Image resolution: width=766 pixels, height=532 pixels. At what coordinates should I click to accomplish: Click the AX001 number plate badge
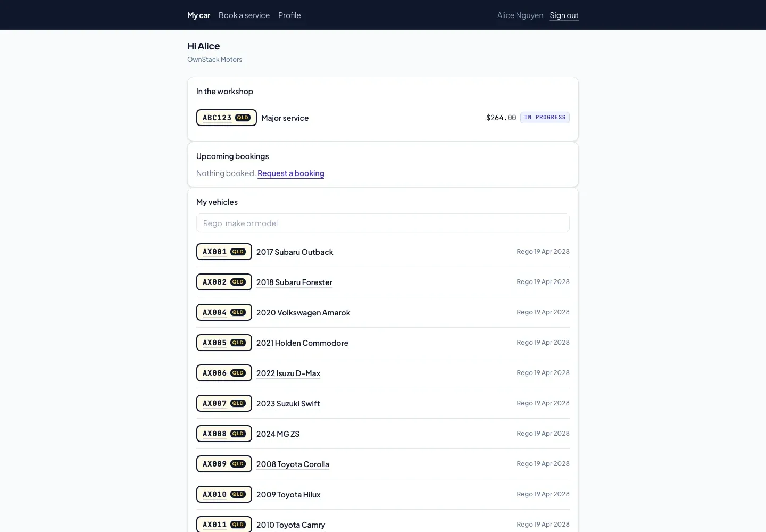[224, 252]
